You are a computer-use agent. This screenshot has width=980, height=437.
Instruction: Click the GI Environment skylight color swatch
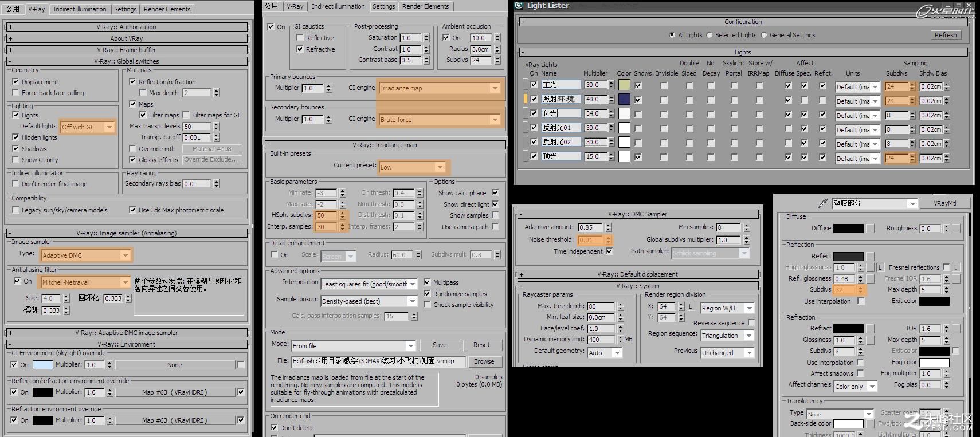(43, 365)
